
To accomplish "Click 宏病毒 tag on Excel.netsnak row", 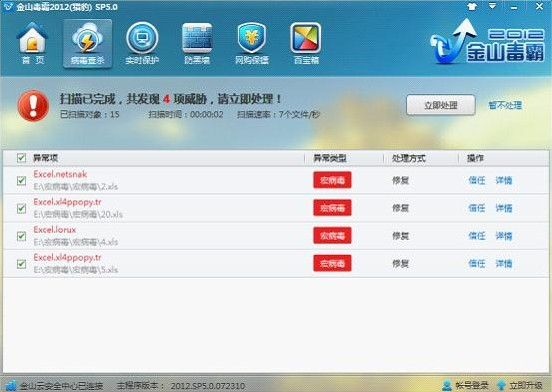I will (x=332, y=180).
